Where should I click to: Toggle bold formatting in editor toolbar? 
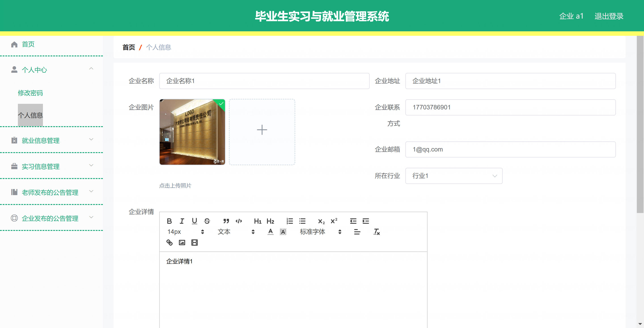[x=169, y=221]
